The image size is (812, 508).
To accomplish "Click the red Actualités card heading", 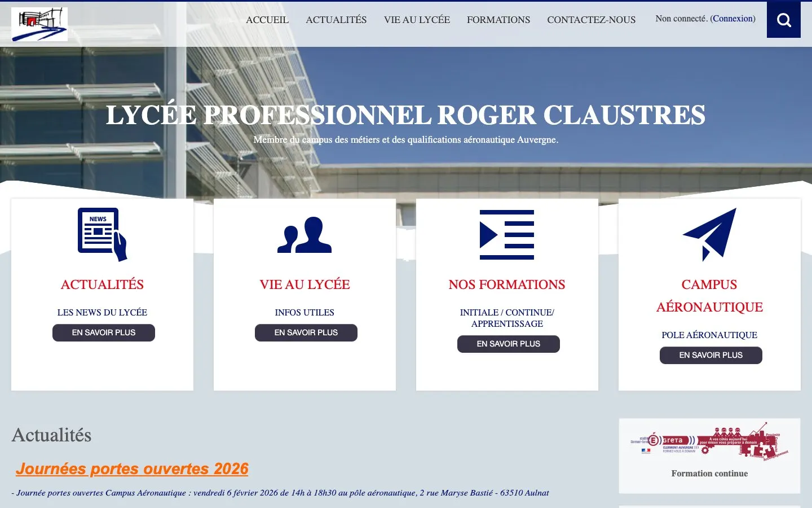I will [102, 284].
